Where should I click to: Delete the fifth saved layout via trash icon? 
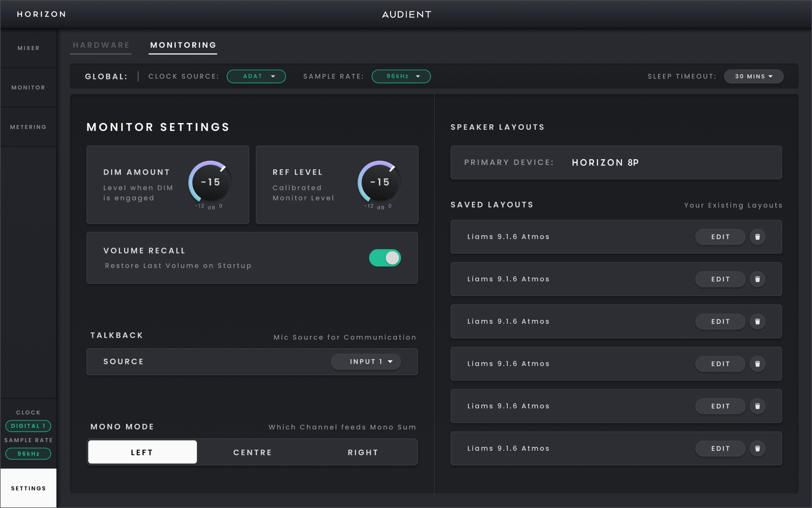pos(757,406)
